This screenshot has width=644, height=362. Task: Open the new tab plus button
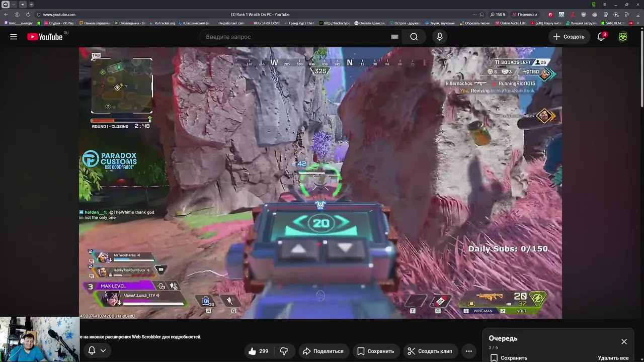click(x=31, y=5)
